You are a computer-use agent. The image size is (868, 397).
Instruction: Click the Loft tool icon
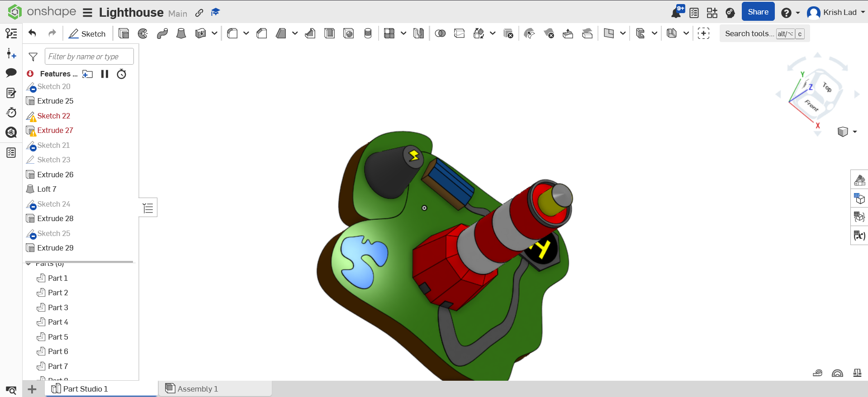181,33
